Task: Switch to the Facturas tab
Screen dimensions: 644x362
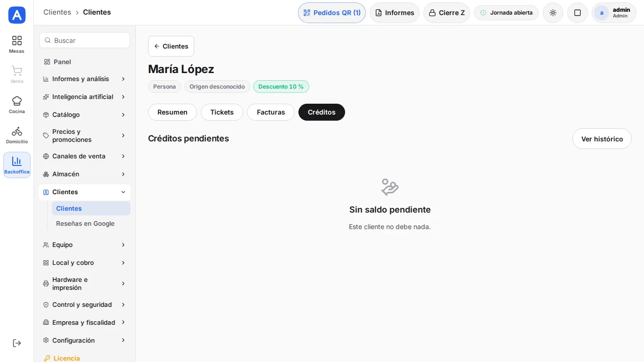Action: click(271, 112)
